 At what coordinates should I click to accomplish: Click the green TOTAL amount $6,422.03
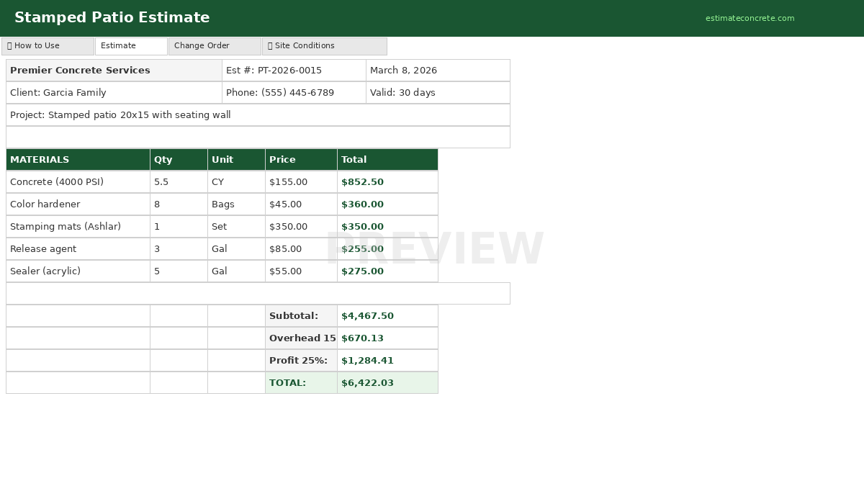[387, 383]
